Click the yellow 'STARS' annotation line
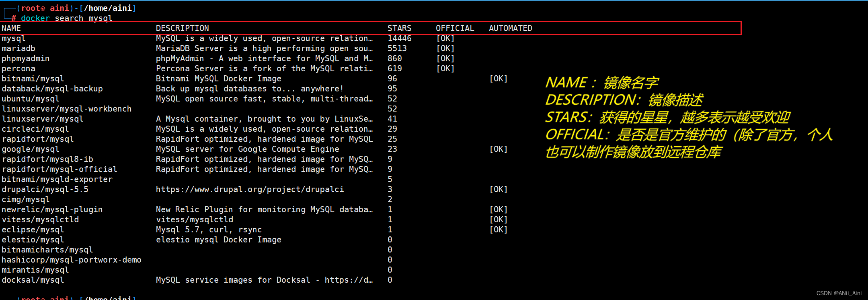 coord(668,117)
